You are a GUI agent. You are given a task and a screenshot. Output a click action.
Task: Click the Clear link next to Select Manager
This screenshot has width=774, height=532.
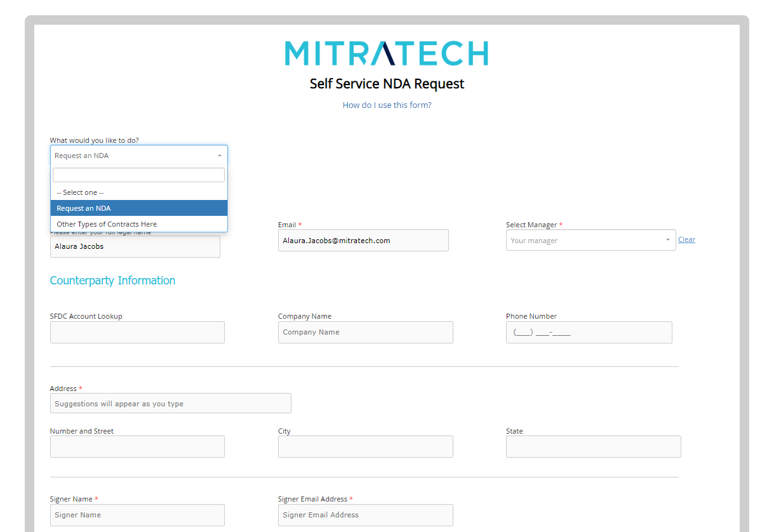coord(686,239)
